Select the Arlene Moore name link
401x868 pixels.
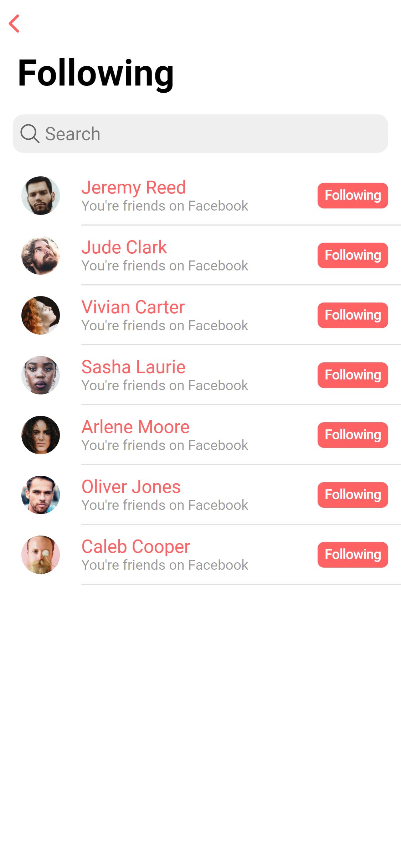[135, 427]
